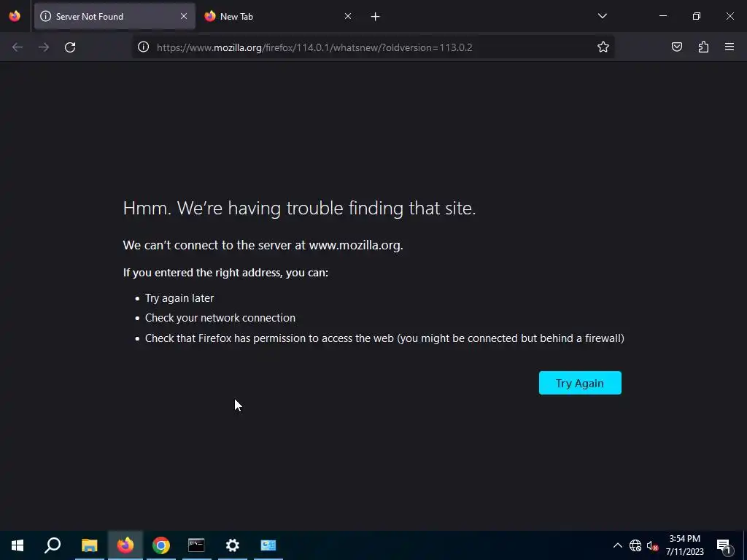
Task: Save page to Pocket
Action: click(677, 47)
